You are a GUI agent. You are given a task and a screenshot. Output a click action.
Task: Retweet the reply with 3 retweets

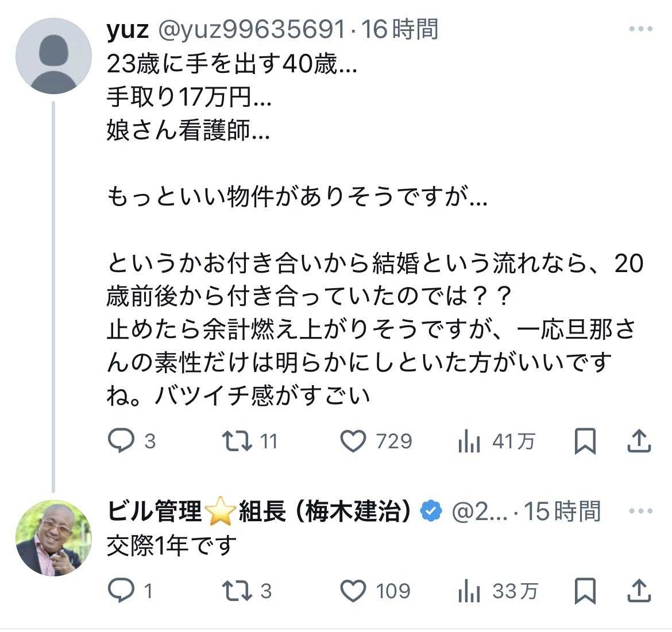point(237,591)
